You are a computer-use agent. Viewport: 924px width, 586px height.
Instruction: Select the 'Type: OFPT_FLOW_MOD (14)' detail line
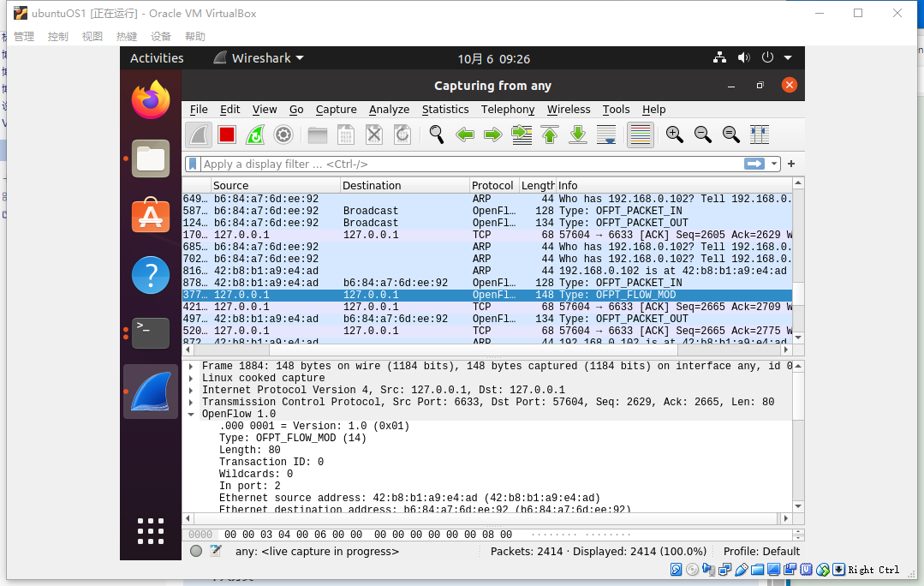point(292,438)
